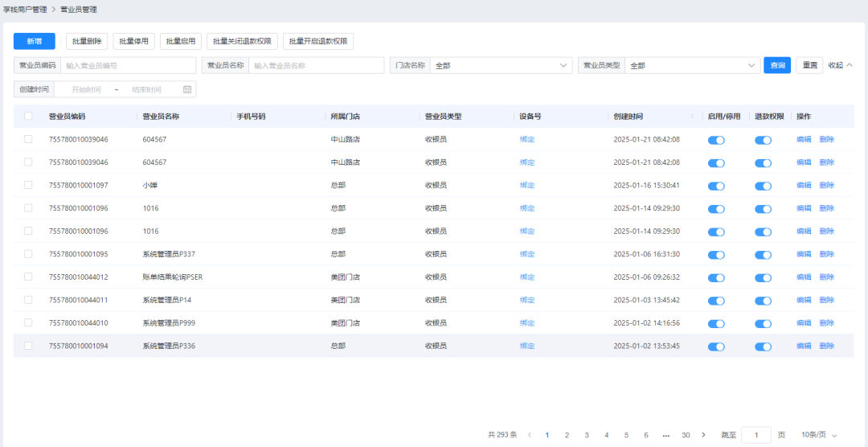Go to the previous page arrow

[529, 435]
